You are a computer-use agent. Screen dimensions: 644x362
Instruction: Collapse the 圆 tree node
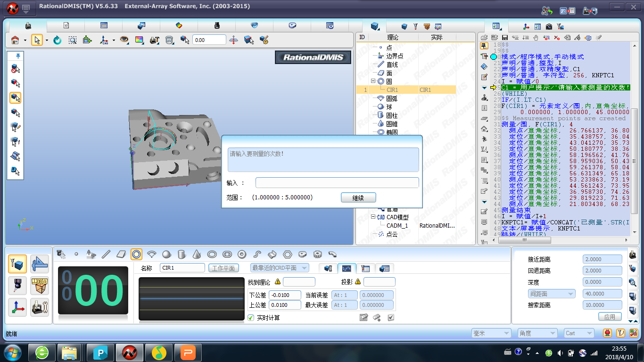[x=373, y=81]
